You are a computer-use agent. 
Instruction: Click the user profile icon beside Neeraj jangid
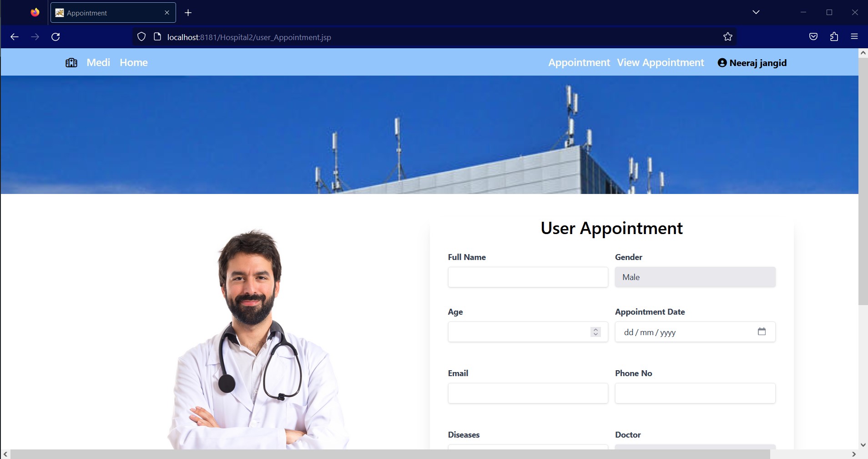click(x=722, y=62)
